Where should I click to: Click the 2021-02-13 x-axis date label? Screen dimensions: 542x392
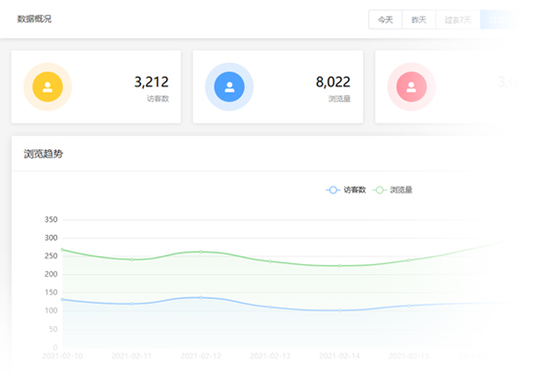coord(270,356)
